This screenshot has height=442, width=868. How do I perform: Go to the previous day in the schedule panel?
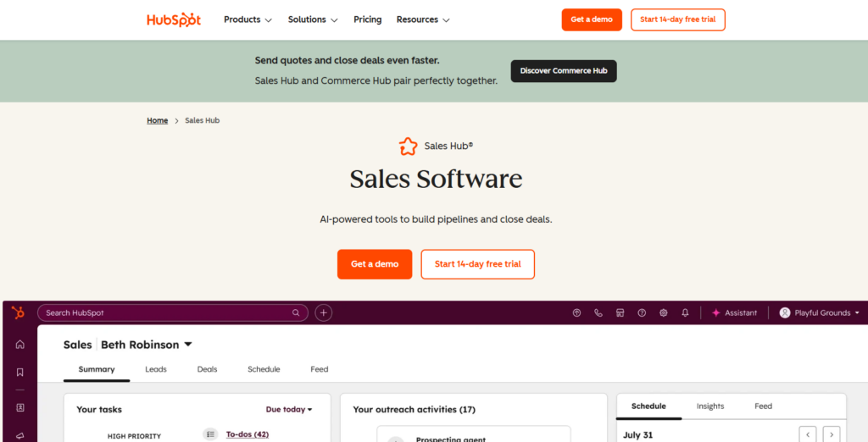point(808,435)
